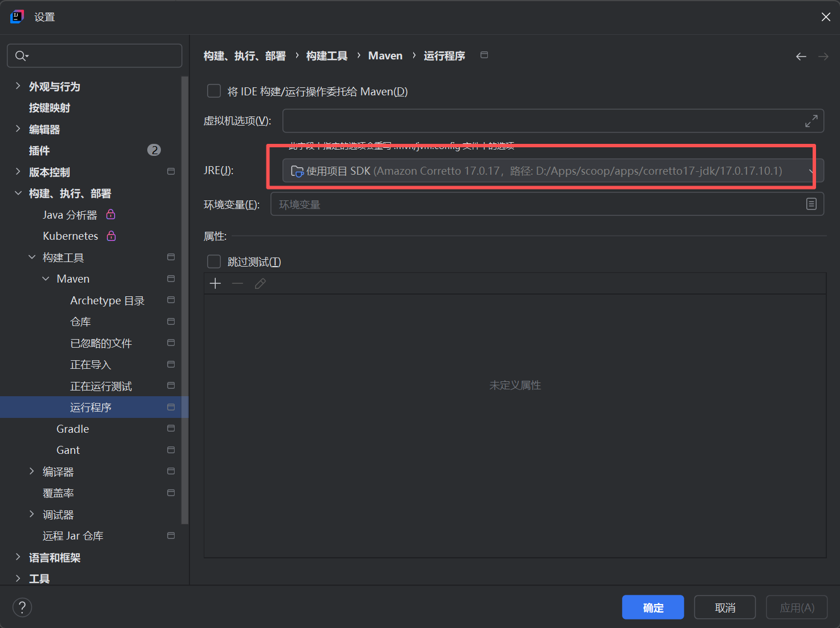Click the 确定 button
The image size is (840, 628).
point(653,607)
